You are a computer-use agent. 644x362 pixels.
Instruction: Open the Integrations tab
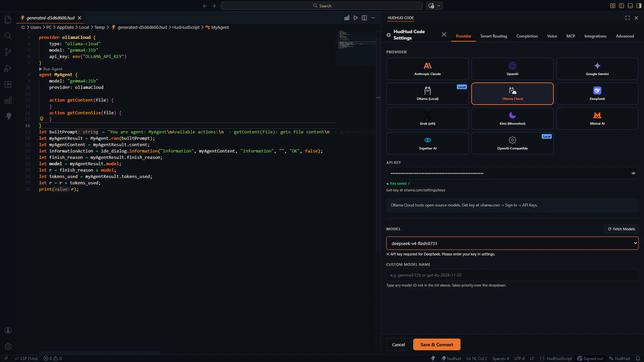click(x=595, y=36)
